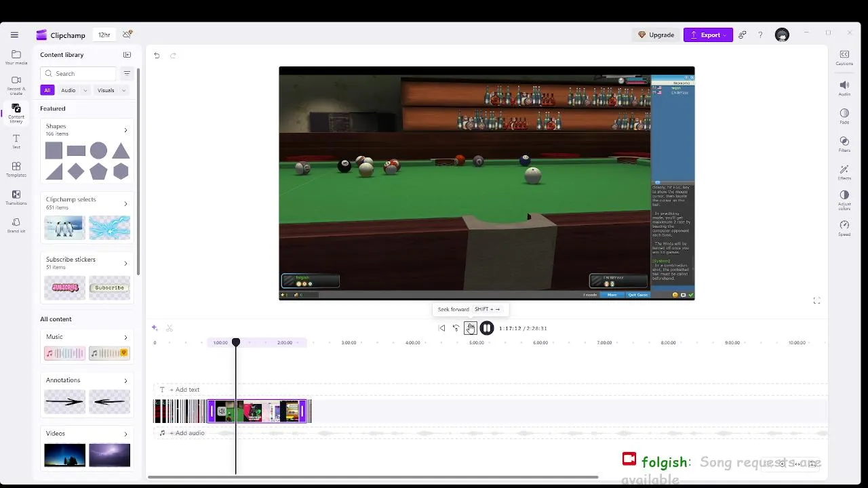Viewport: 868px width, 488px height.
Task: Open the Visuals filter dropdown chevron
Action: click(x=123, y=90)
